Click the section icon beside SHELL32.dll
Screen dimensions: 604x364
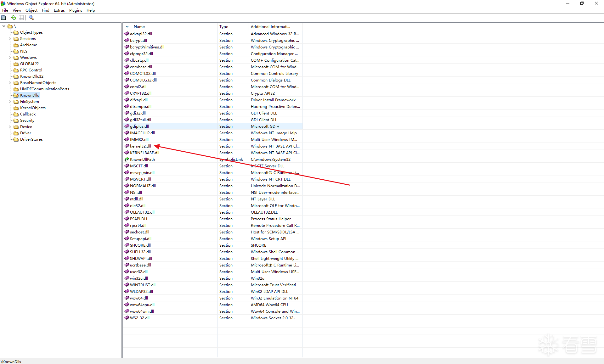point(127,252)
